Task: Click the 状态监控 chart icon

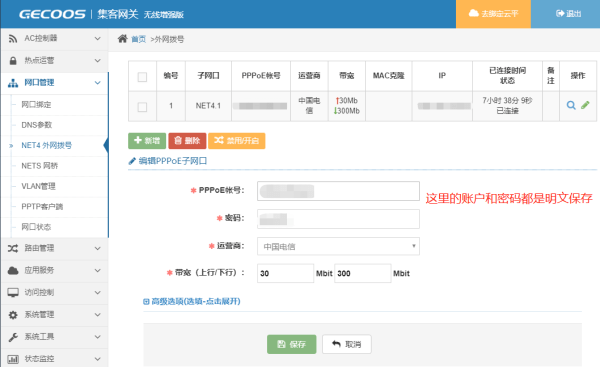Action: (x=13, y=359)
